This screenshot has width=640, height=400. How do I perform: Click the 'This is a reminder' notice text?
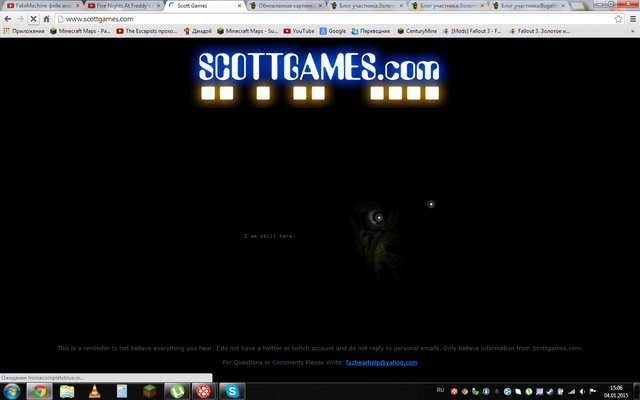coord(320,348)
